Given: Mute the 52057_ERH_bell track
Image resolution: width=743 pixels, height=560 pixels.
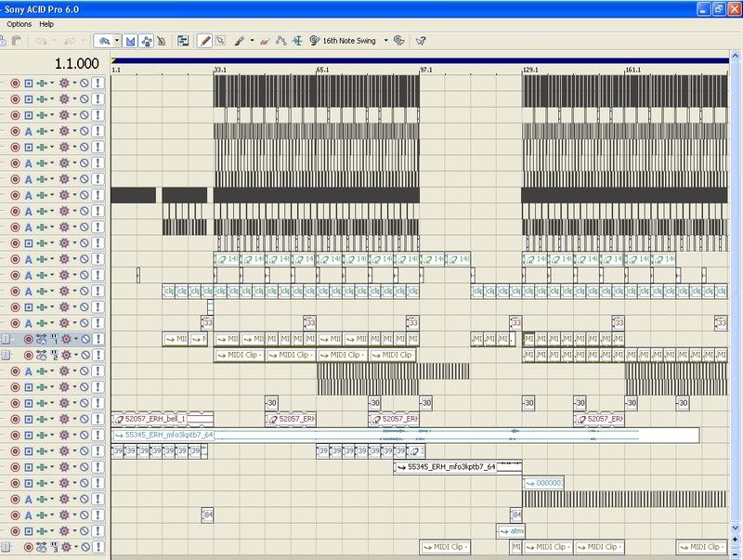Looking at the screenshot, I should (x=85, y=419).
